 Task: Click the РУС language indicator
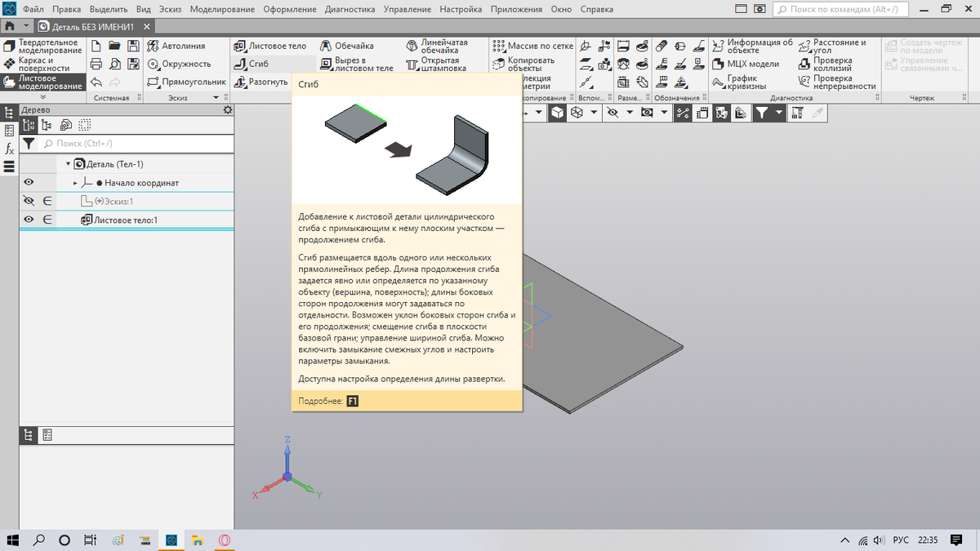click(x=901, y=540)
